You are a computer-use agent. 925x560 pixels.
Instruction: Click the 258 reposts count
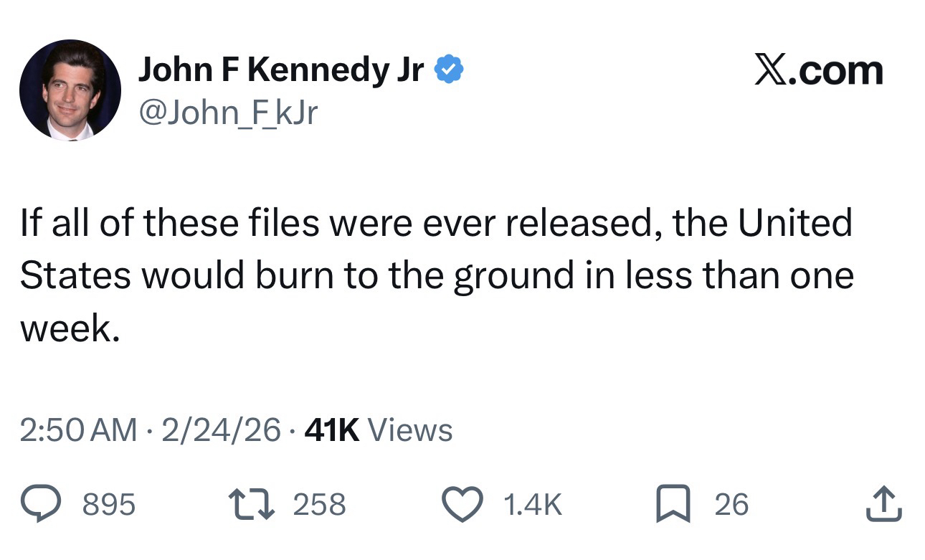point(319,504)
